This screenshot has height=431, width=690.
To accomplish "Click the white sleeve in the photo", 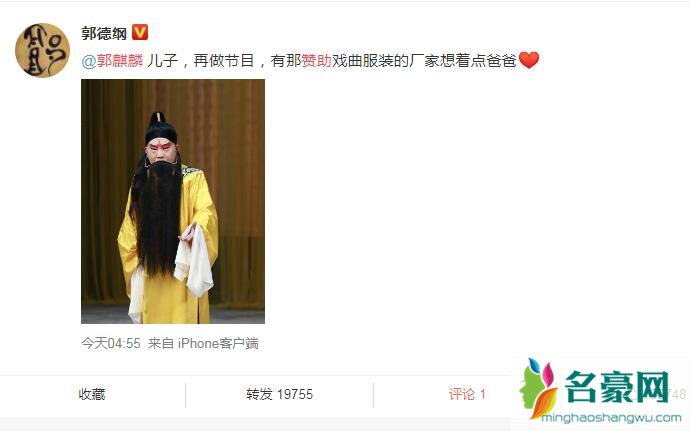I will point(195,261).
